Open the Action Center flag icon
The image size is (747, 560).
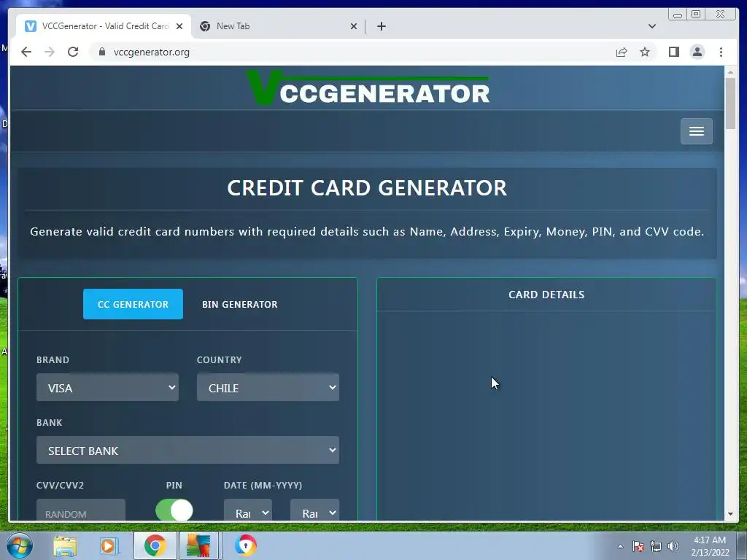click(638, 546)
